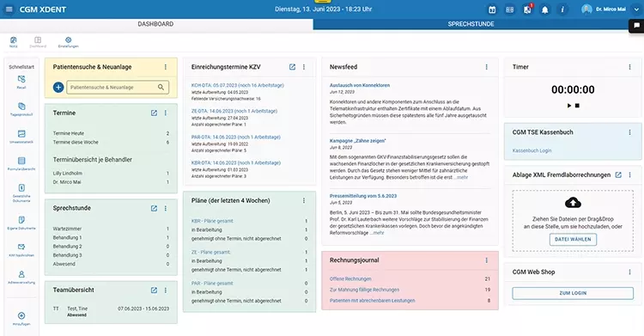Open Umsatzstatistik in Schnellstart
644x336 pixels.
(x=21, y=137)
